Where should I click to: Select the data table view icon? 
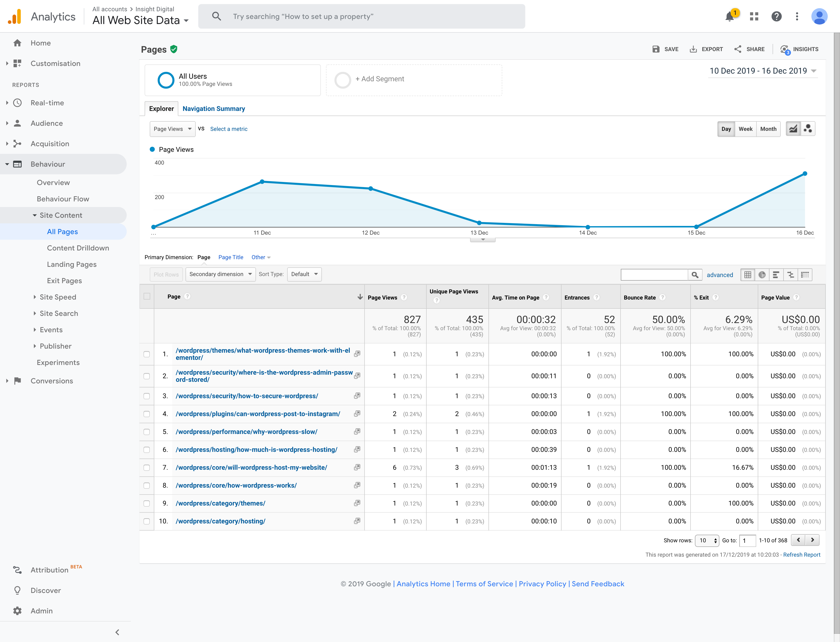click(x=748, y=274)
